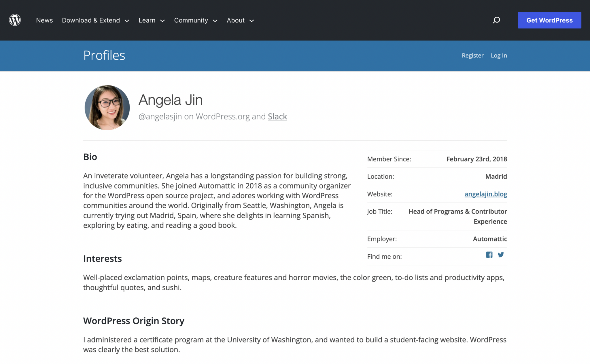Visit the angelajin.blog website link
590x364 pixels.
tap(486, 194)
